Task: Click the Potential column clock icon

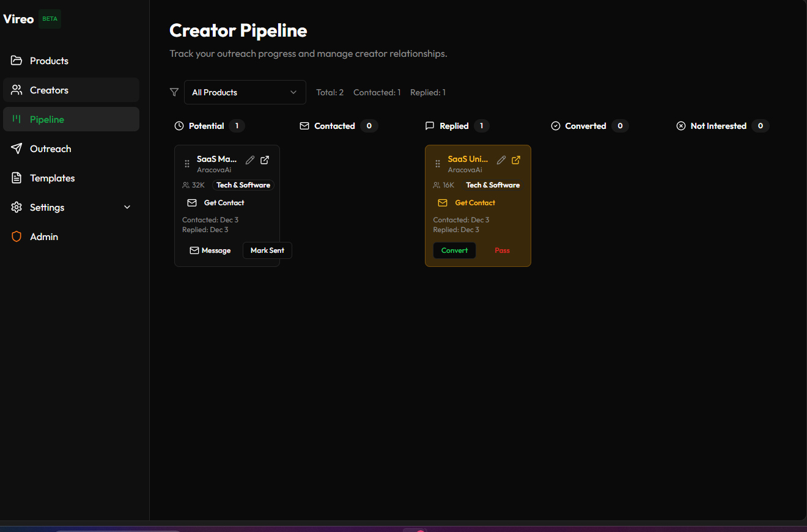Action: pyautogui.click(x=179, y=126)
